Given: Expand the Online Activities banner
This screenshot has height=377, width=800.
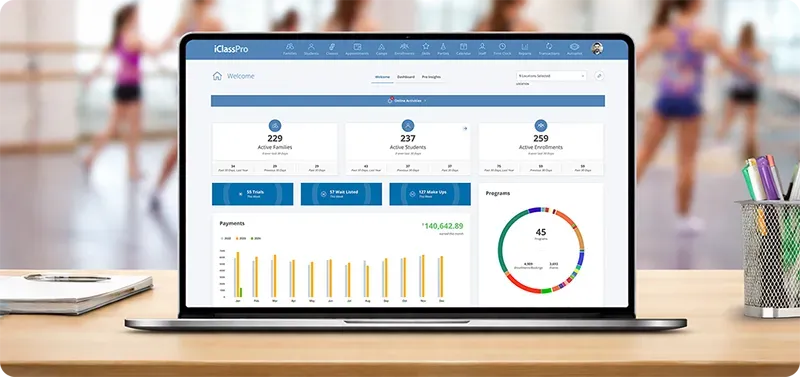Looking at the screenshot, I should [x=408, y=101].
